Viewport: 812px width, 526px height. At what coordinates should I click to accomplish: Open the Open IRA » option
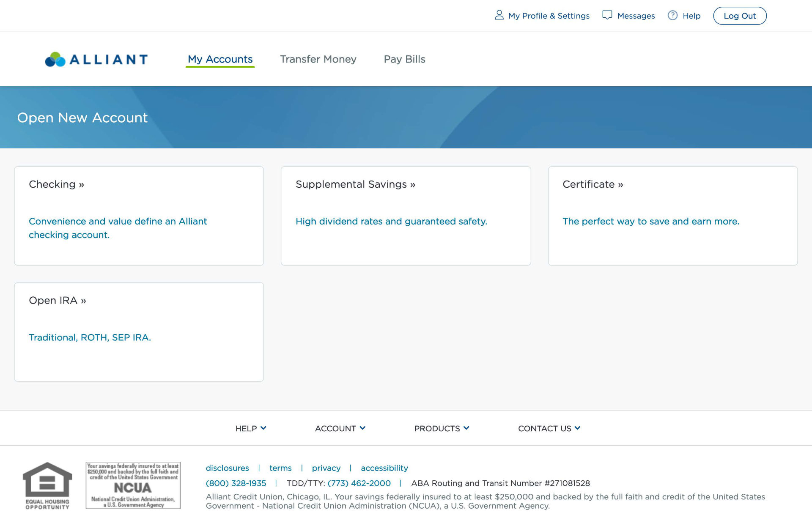tap(57, 301)
